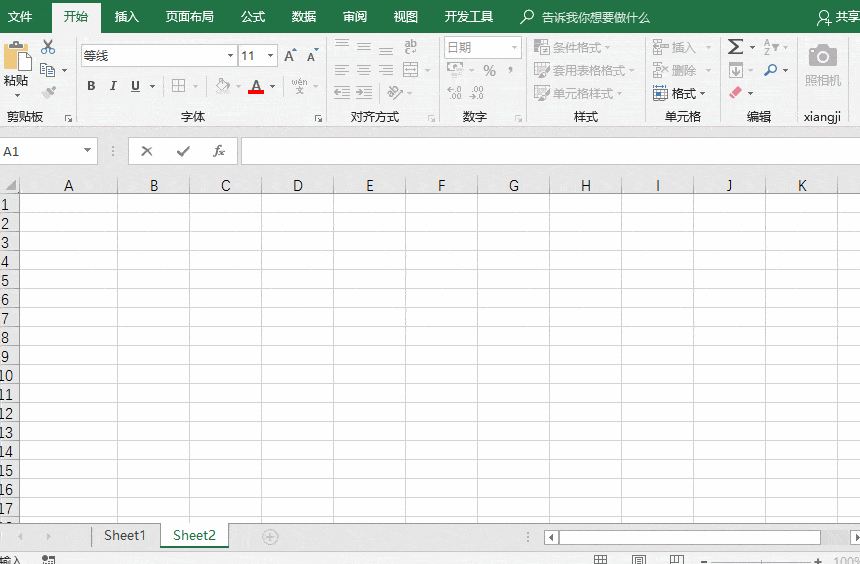Toggle Italic formatting

tap(113, 86)
